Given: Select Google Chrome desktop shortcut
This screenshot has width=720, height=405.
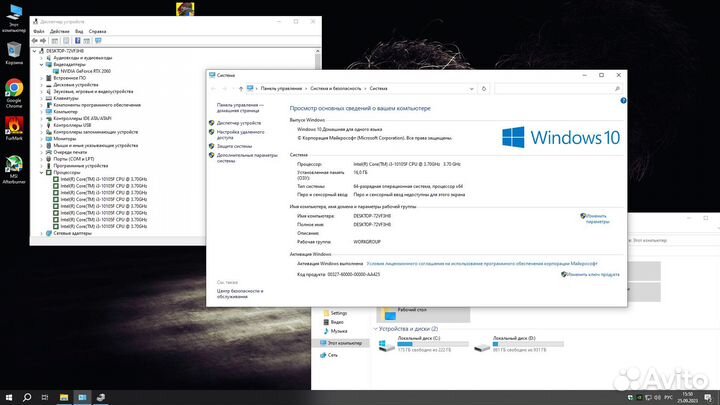Looking at the screenshot, I should coord(14,94).
